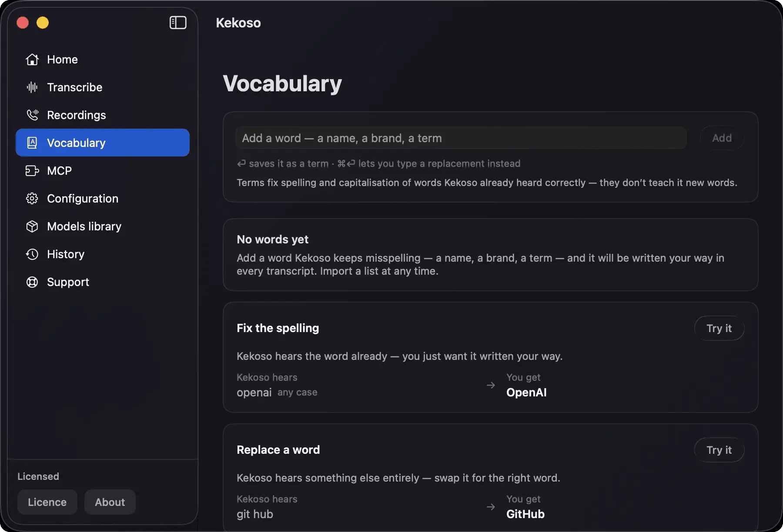This screenshot has width=783, height=532.
Task: Click the Home house icon
Action: click(x=32, y=60)
